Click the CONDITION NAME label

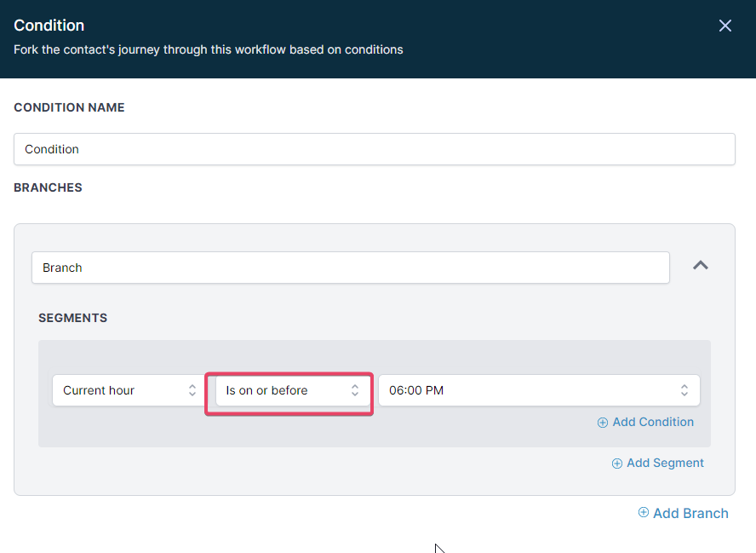(x=69, y=107)
